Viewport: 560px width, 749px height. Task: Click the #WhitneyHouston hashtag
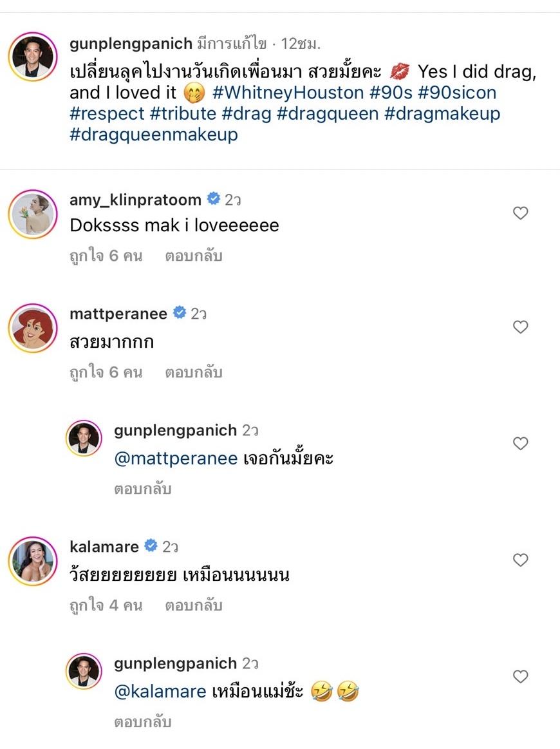pos(288,93)
